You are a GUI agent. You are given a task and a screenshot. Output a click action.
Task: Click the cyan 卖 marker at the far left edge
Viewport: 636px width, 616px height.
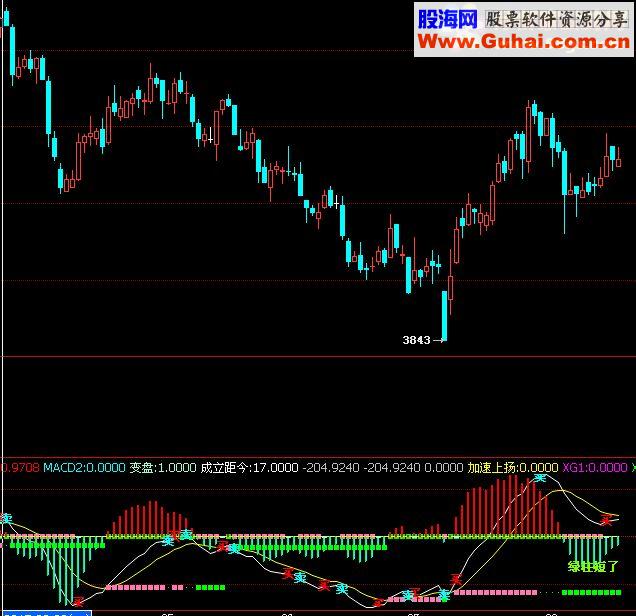[x=6, y=518]
